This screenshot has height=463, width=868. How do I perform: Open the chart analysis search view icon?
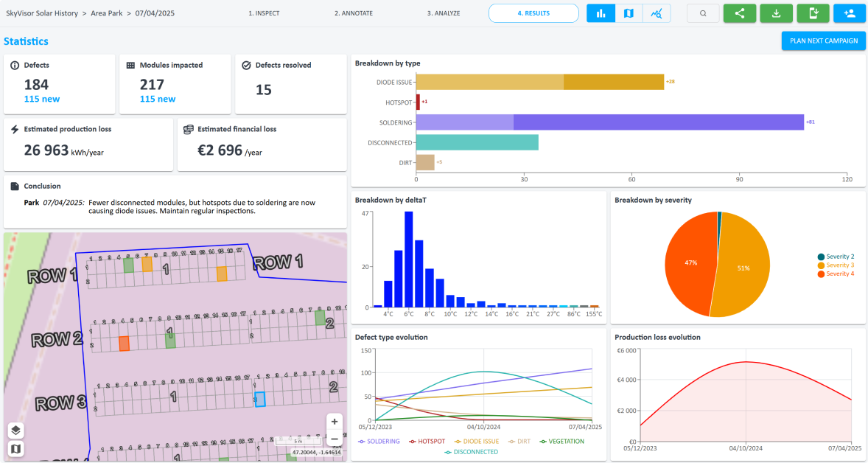click(x=657, y=13)
